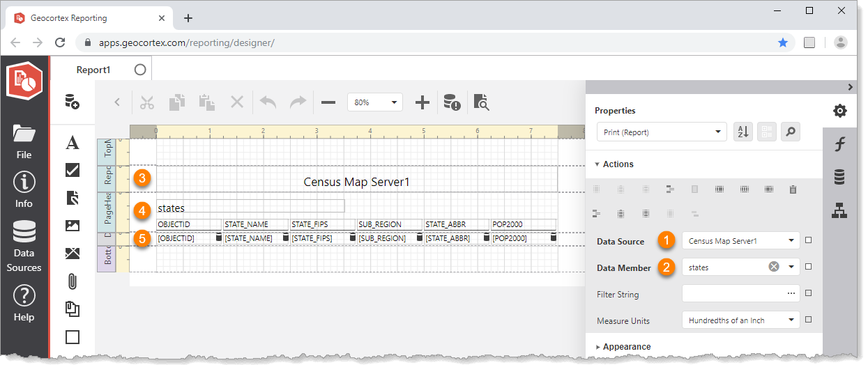
Task: Click into the Filter String field
Action: [740, 294]
